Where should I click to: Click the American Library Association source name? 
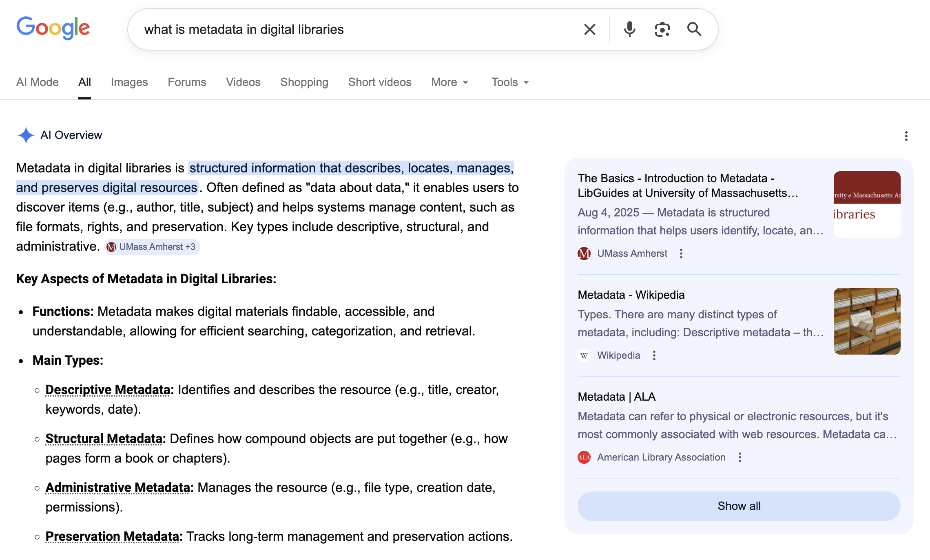click(661, 457)
